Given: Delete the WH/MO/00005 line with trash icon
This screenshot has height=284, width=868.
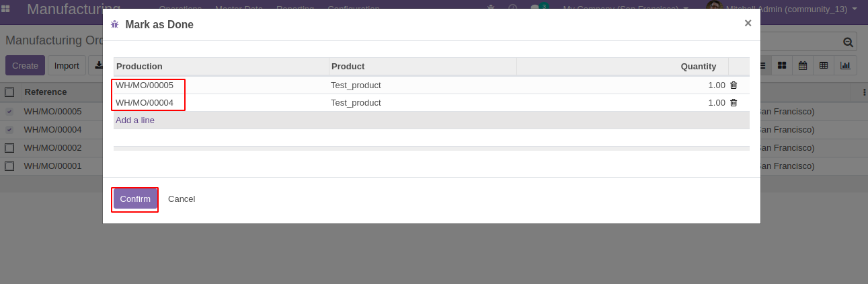Looking at the screenshot, I should tap(734, 85).
